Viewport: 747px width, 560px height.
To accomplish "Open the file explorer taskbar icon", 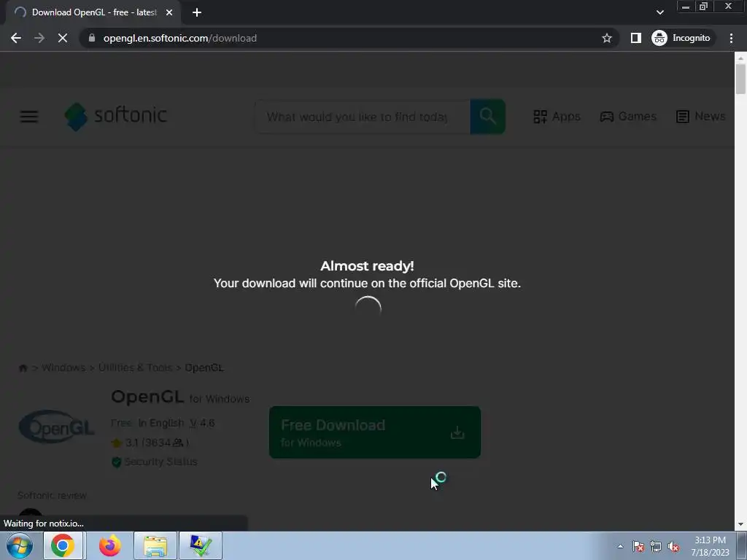I will tap(155, 545).
